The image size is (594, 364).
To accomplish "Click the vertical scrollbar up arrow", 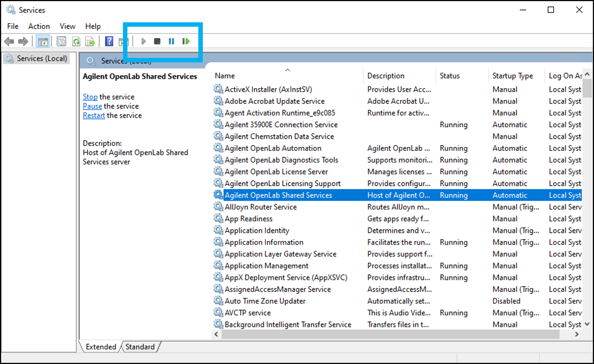I will [587, 74].
